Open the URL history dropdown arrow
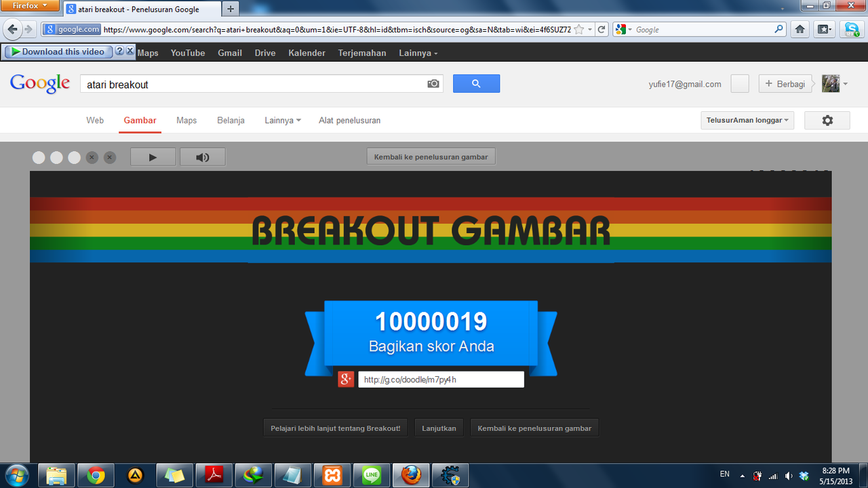The height and width of the screenshot is (488, 868). point(590,29)
